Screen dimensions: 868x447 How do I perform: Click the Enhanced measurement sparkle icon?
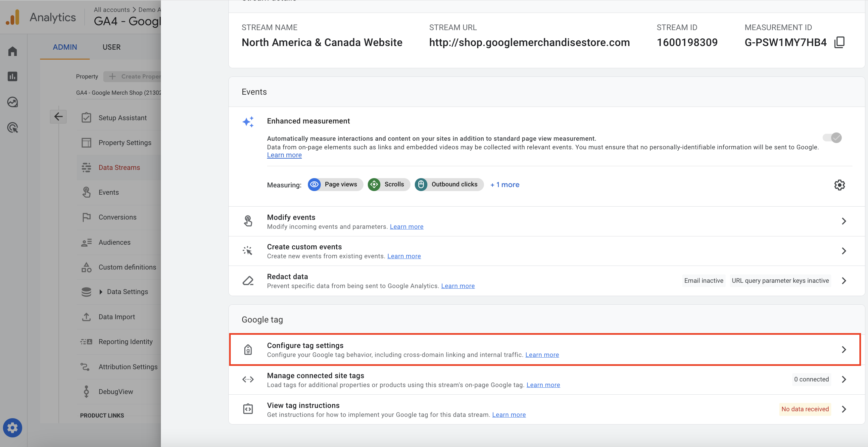click(248, 122)
